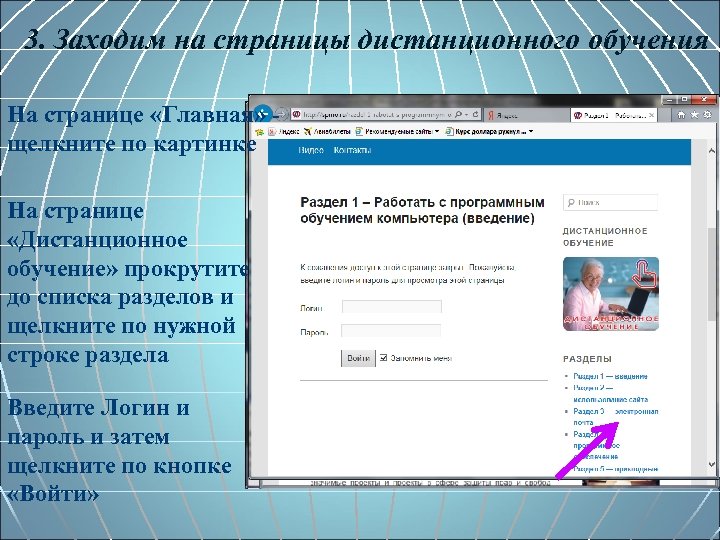Click the scrollbar up arrow
The height and width of the screenshot is (540, 720).
pyautogui.click(x=711, y=150)
